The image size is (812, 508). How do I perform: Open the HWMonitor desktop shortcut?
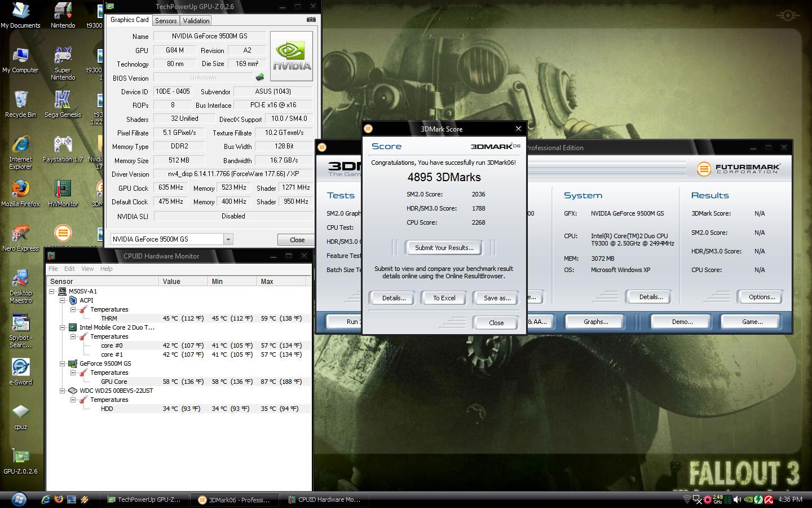(x=63, y=194)
